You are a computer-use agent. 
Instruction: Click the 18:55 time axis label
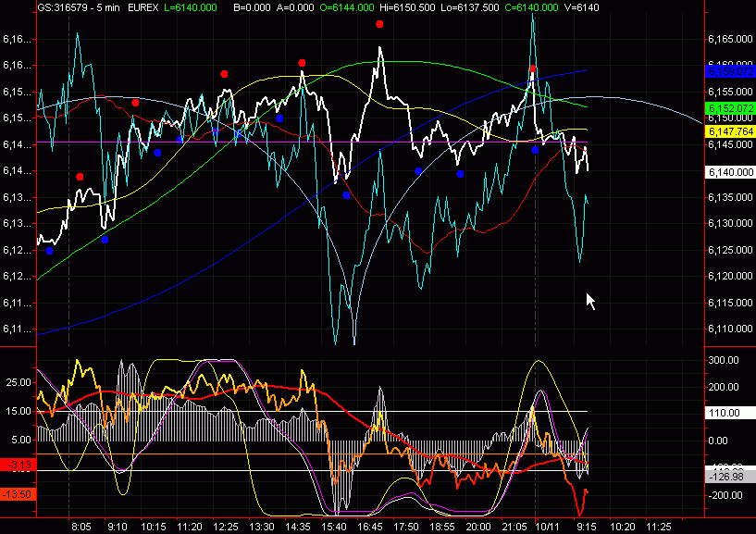442,527
